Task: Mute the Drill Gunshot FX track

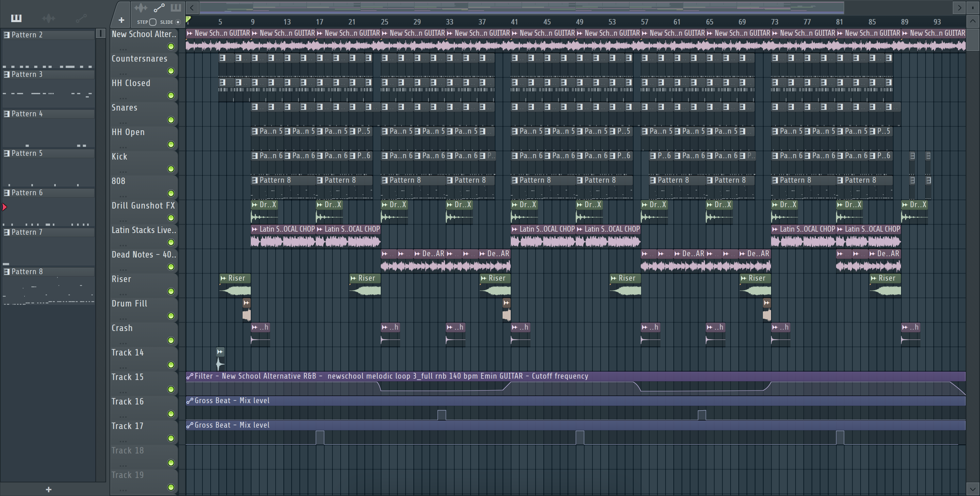Action: 171,218
